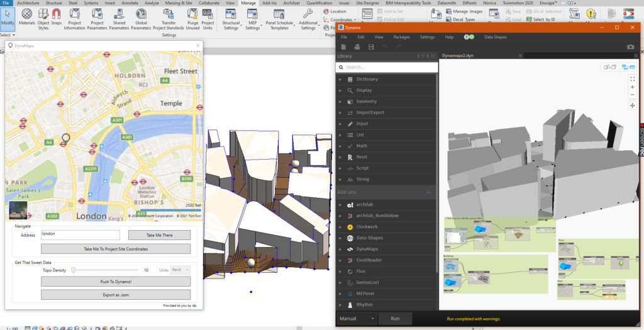Screen dimensions: 644x330
Task: Open the Data Shapes menu in Dynamo
Action: (x=496, y=37)
